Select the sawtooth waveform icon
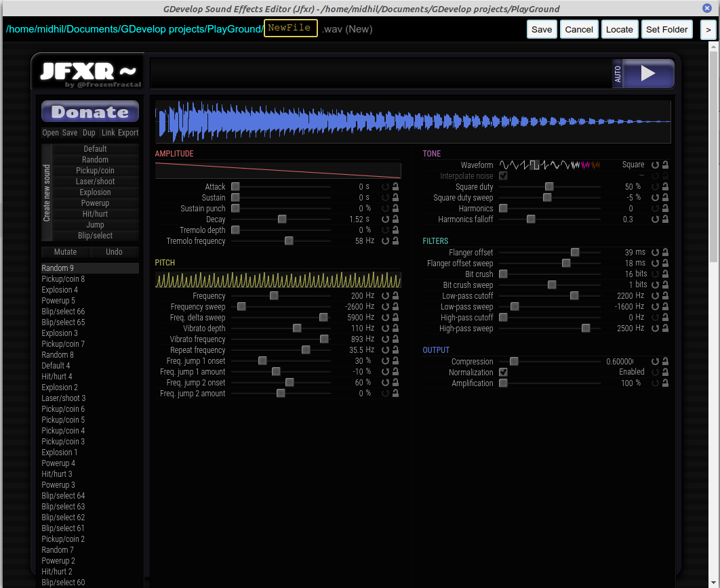Image resolution: width=720 pixels, height=588 pixels. click(525, 165)
